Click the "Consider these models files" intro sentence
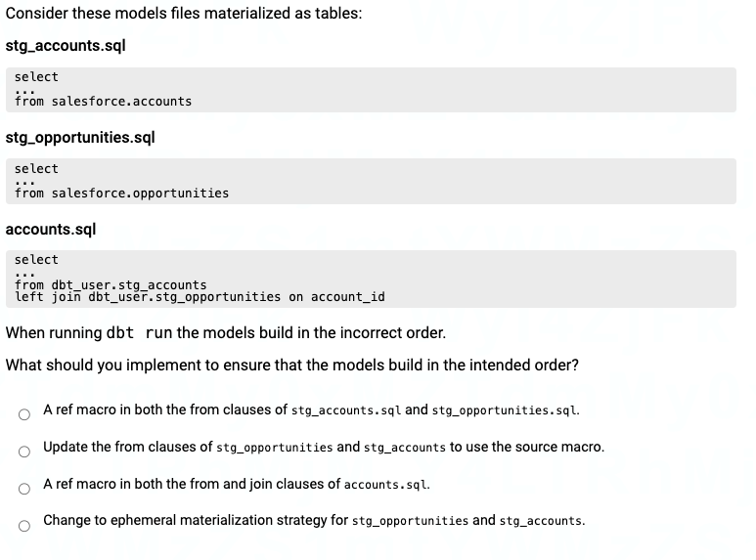Viewport: 756px width, 560px height. click(x=184, y=14)
